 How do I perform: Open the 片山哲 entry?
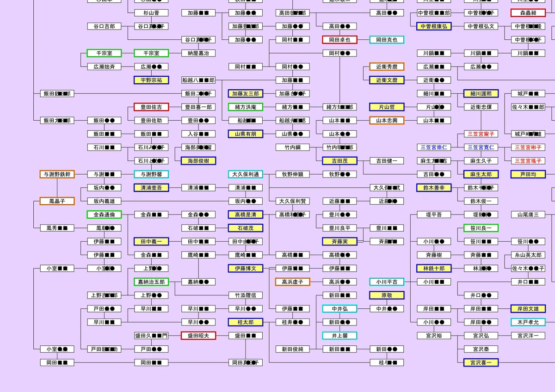pyautogui.click(x=387, y=107)
